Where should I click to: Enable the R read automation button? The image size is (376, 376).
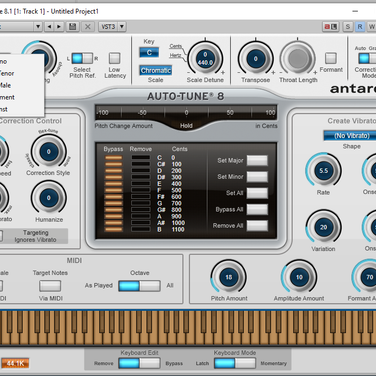360,27
